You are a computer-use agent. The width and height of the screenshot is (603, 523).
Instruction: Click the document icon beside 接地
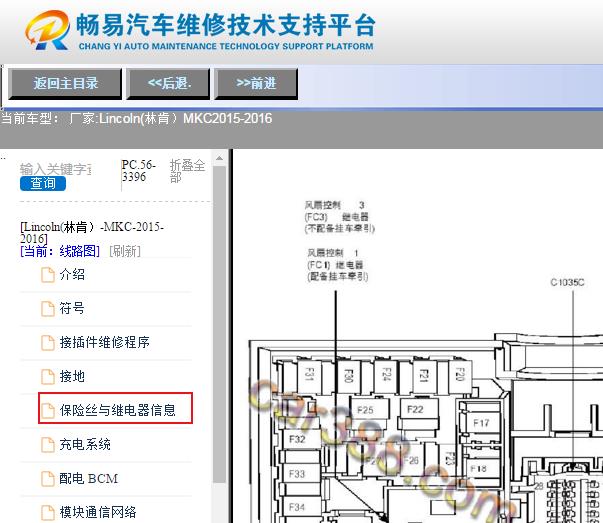(48, 376)
